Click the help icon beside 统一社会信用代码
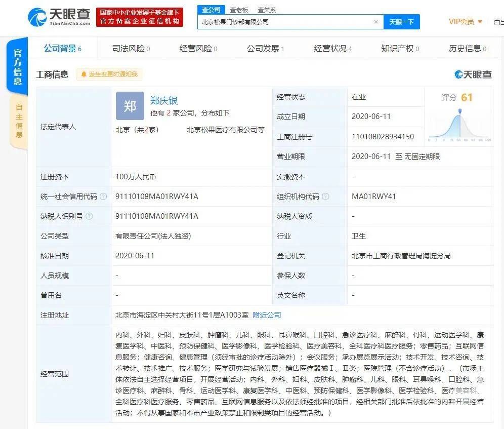 point(103,197)
